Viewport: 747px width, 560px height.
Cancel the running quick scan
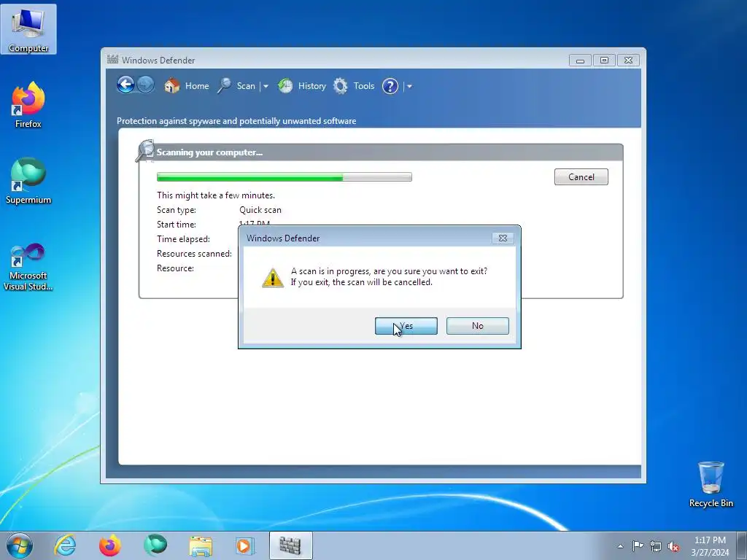581,176
